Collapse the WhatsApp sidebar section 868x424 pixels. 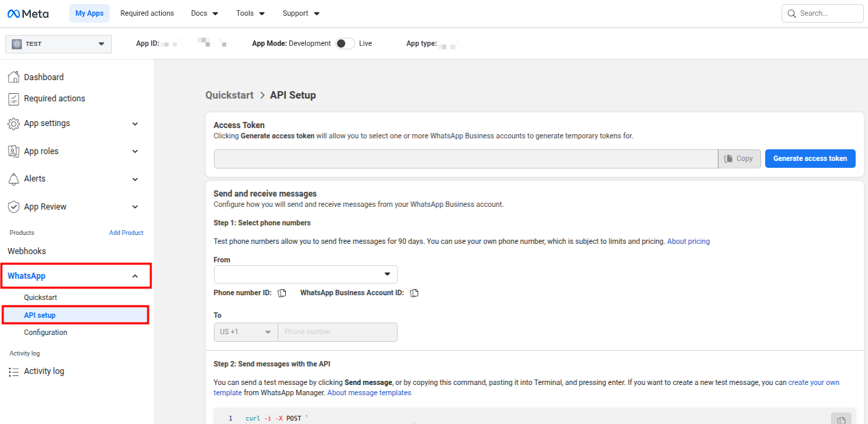135,276
